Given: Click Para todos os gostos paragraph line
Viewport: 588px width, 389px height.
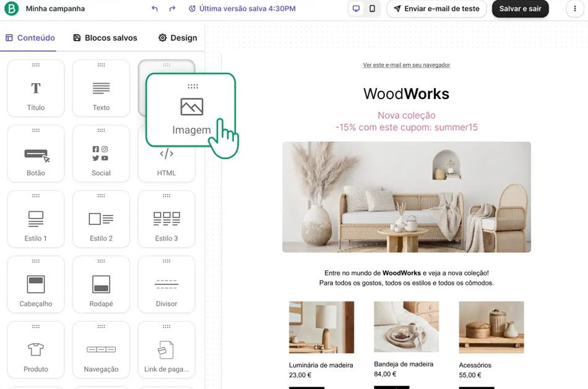Looking at the screenshot, I should [x=407, y=283].
